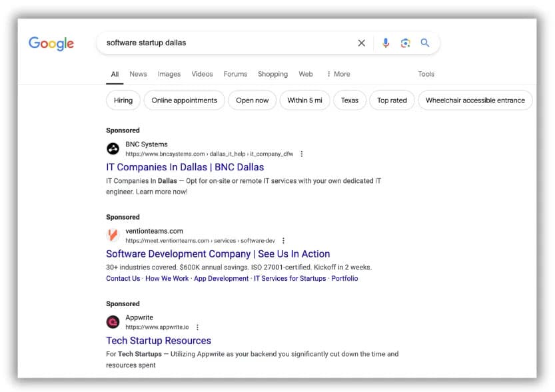Open Google Lens image search icon

click(x=405, y=43)
